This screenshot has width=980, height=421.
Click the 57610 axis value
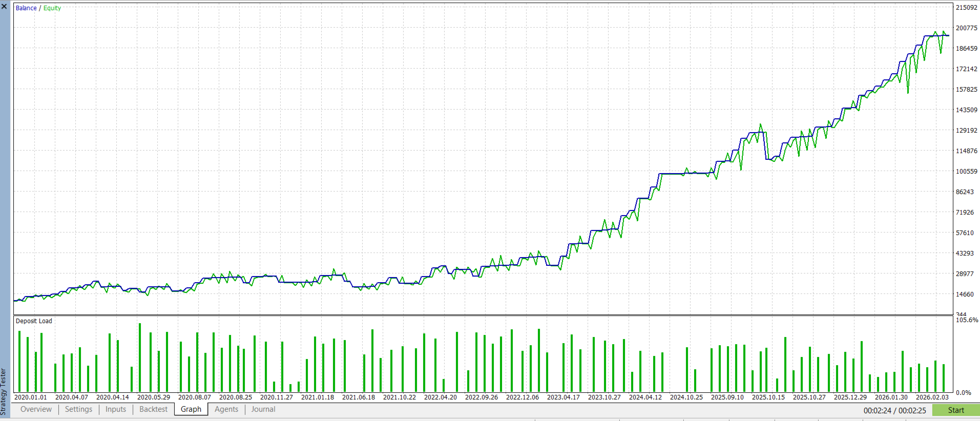click(965, 233)
